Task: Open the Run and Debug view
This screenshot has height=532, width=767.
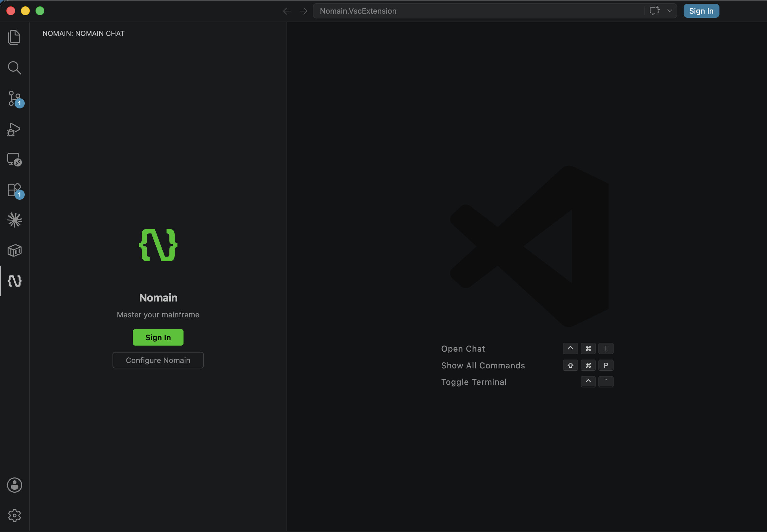Action: click(x=14, y=129)
